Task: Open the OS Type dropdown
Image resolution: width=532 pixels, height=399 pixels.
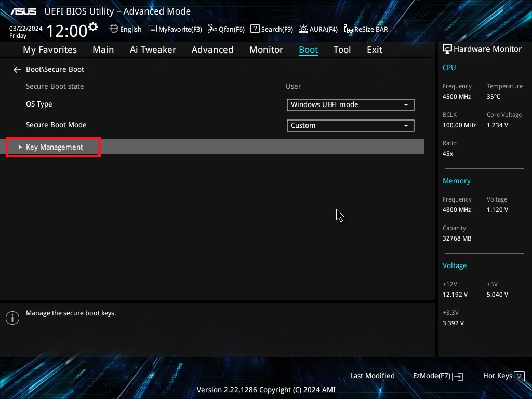Action: point(350,104)
